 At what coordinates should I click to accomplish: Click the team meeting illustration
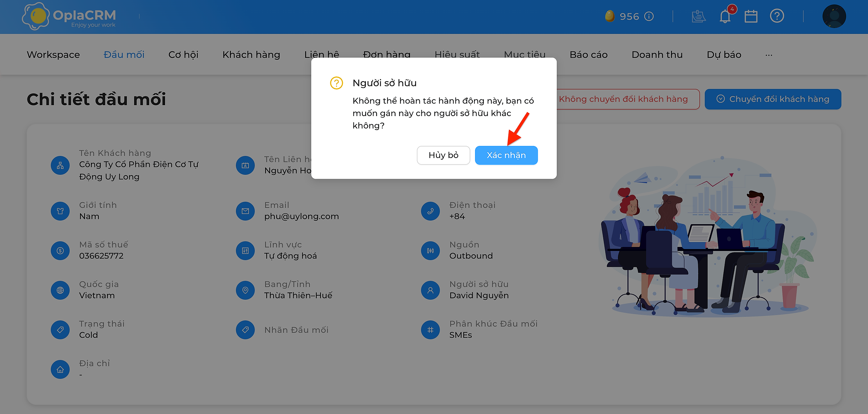click(x=708, y=236)
